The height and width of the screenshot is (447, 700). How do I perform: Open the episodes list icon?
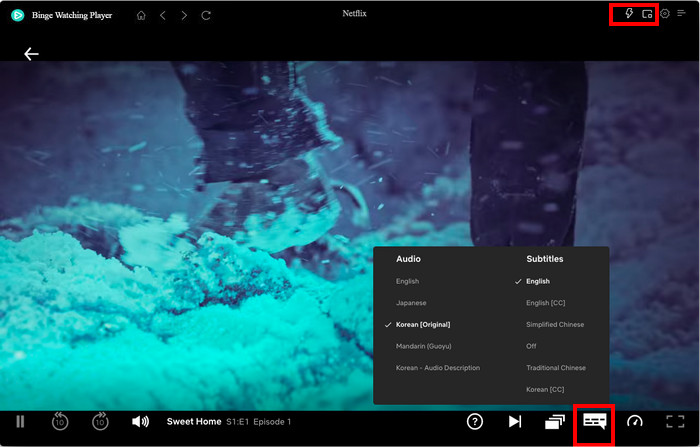point(555,422)
